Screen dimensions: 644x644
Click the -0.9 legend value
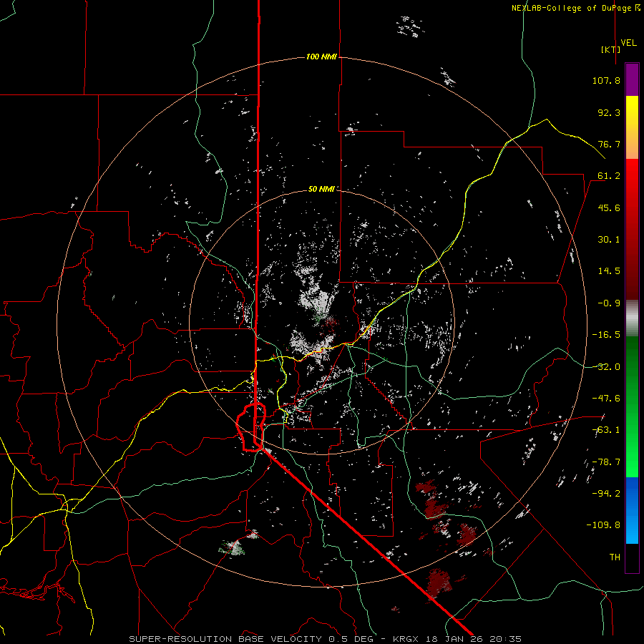pyautogui.click(x=609, y=303)
